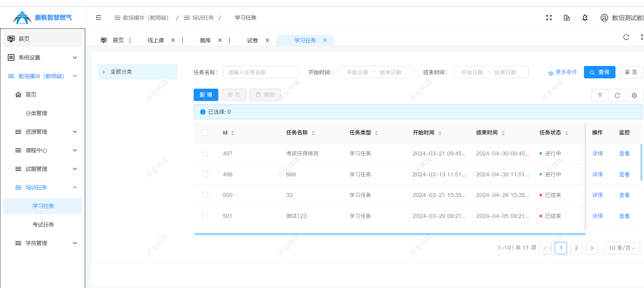Check the row with id 501
The height and width of the screenshot is (288, 644).
[205, 216]
